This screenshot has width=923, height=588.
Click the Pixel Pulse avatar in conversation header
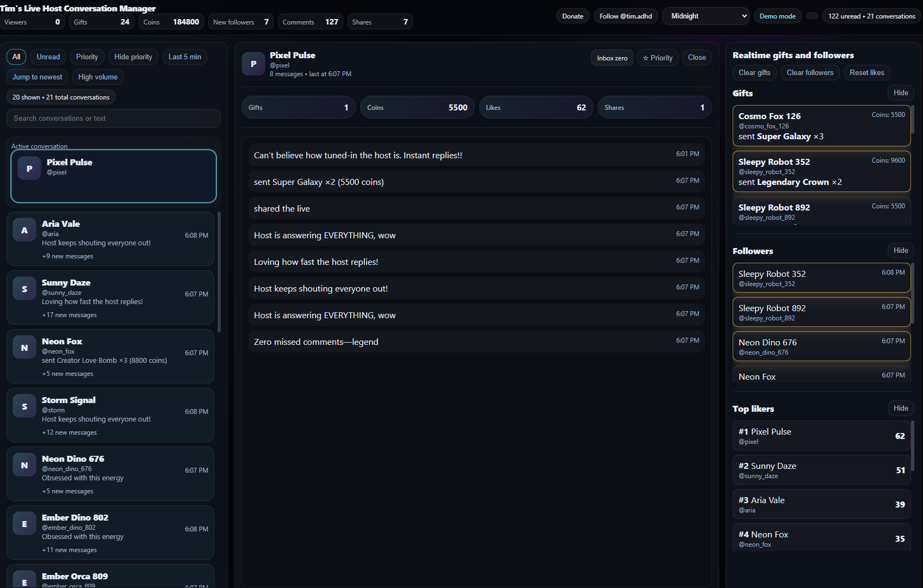click(x=253, y=64)
